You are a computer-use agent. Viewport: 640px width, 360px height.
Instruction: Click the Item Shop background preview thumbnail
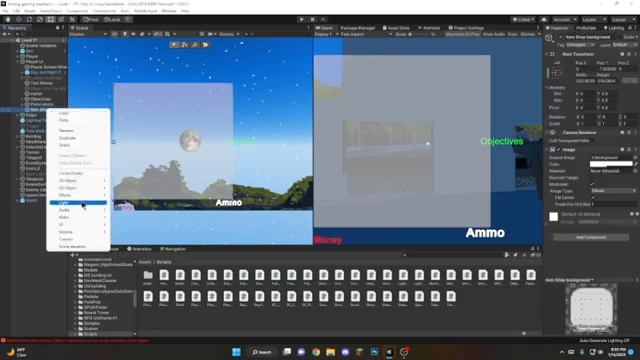591,309
